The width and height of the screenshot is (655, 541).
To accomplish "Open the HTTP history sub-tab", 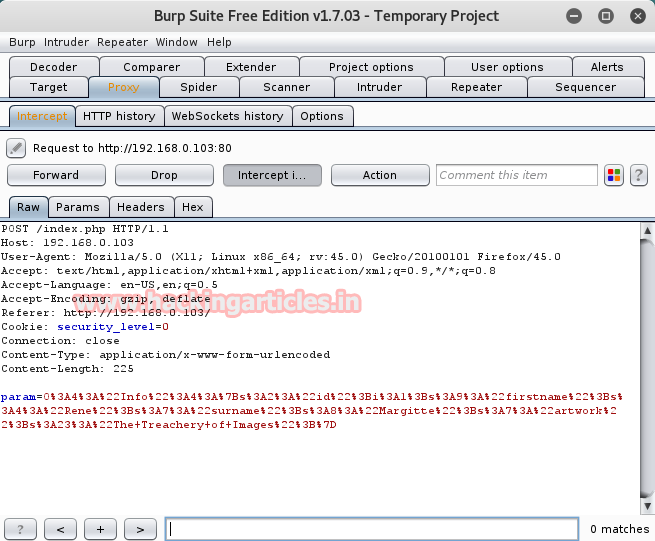I will pos(119,116).
